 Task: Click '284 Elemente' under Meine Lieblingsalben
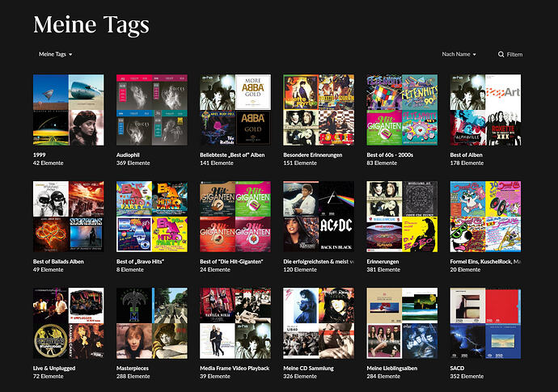click(383, 377)
